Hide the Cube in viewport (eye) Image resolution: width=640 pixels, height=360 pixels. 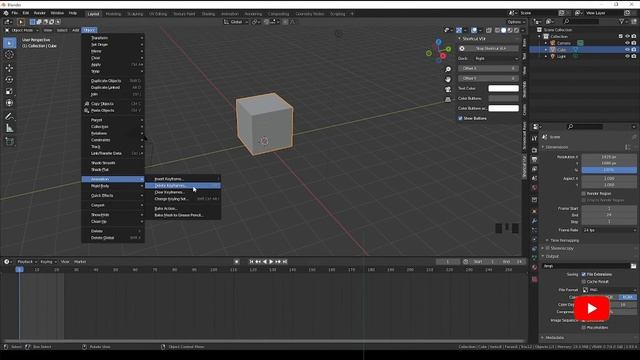[x=627, y=49]
